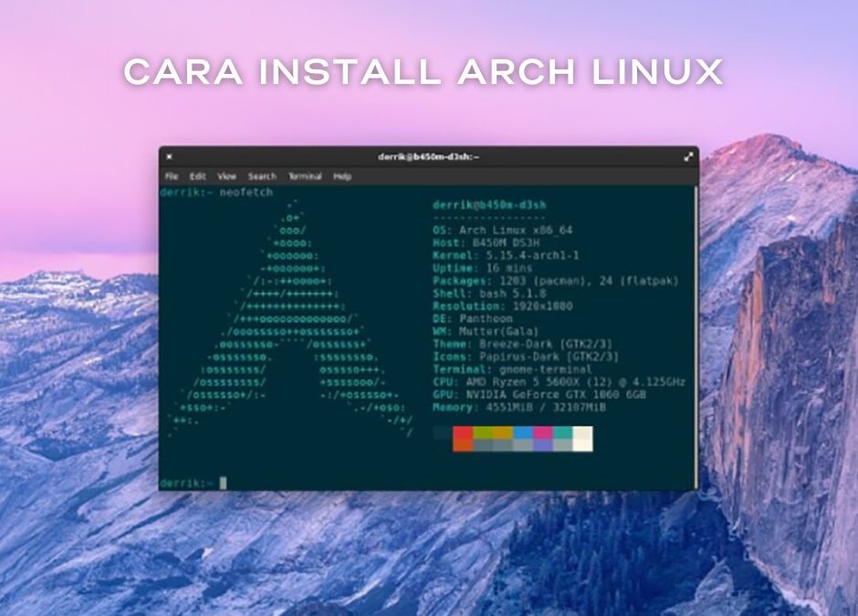Open the File menu in terminal
Image resolution: width=858 pixels, height=616 pixels.
pos(172,176)
